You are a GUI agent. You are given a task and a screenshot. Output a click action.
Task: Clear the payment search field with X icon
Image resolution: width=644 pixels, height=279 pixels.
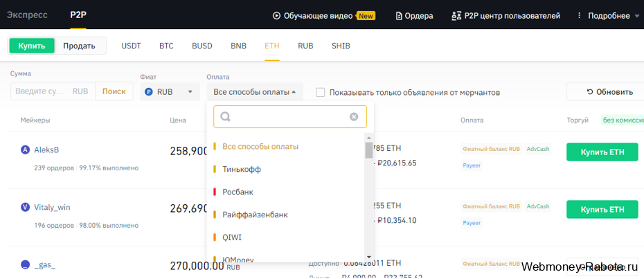point(354,117)
